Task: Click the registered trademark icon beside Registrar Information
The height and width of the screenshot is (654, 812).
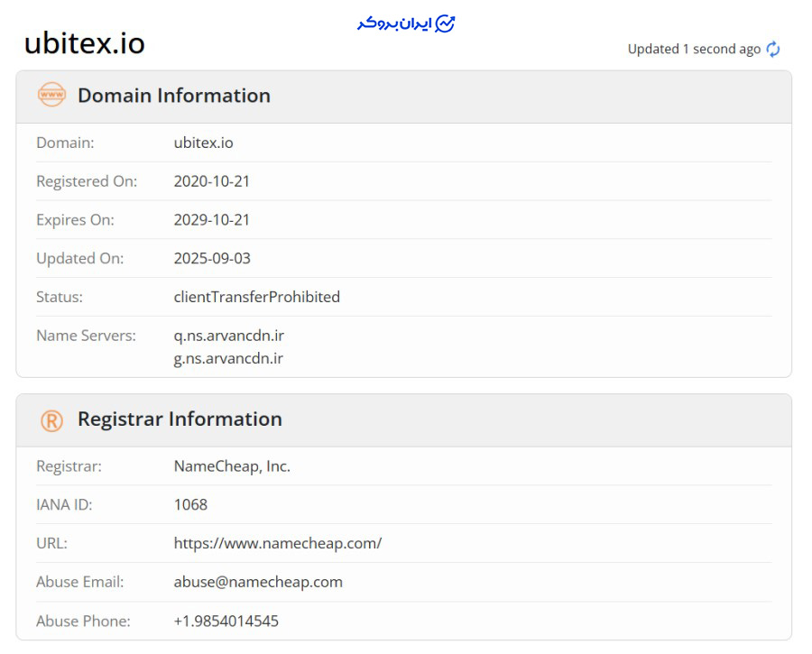Action: tap(51, 419)
